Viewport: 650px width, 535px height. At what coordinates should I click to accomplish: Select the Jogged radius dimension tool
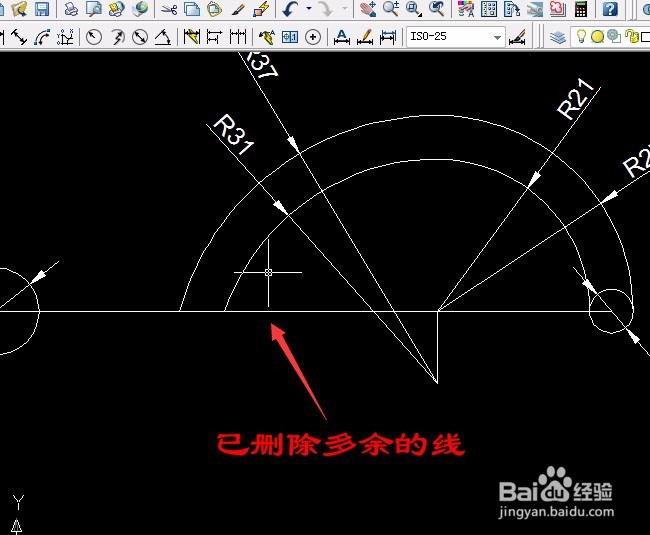tap(117, 37)
